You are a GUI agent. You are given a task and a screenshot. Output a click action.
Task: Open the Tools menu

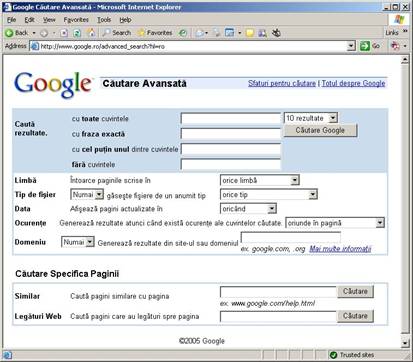pyautogui.click(x=104, y=20)
